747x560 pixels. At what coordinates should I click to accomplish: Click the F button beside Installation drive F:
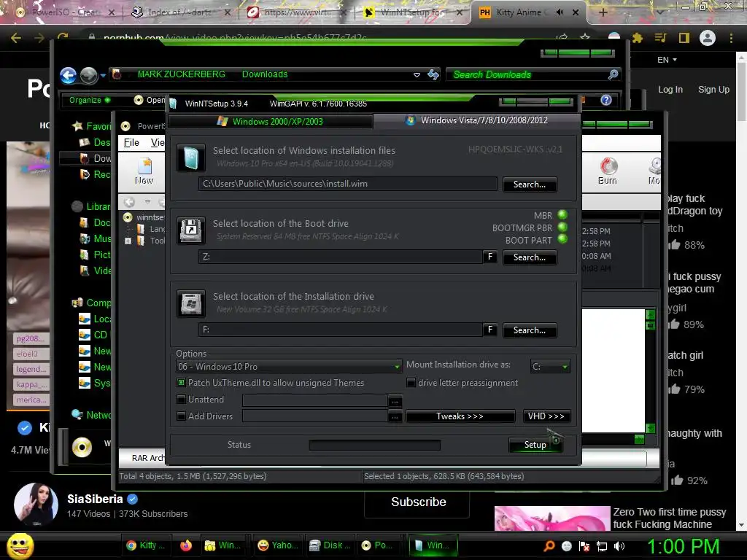pyautogui.click(x=489, y=330)
